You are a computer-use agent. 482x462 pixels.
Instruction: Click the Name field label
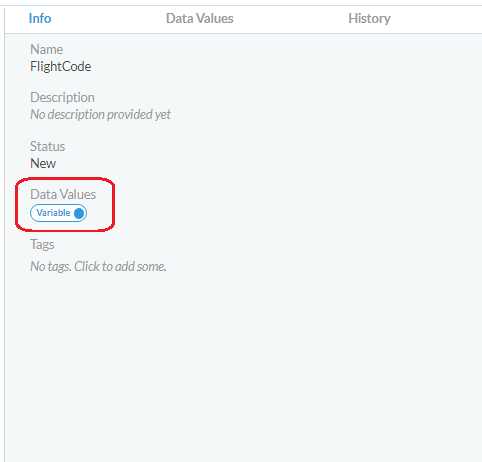coord(46,49)
